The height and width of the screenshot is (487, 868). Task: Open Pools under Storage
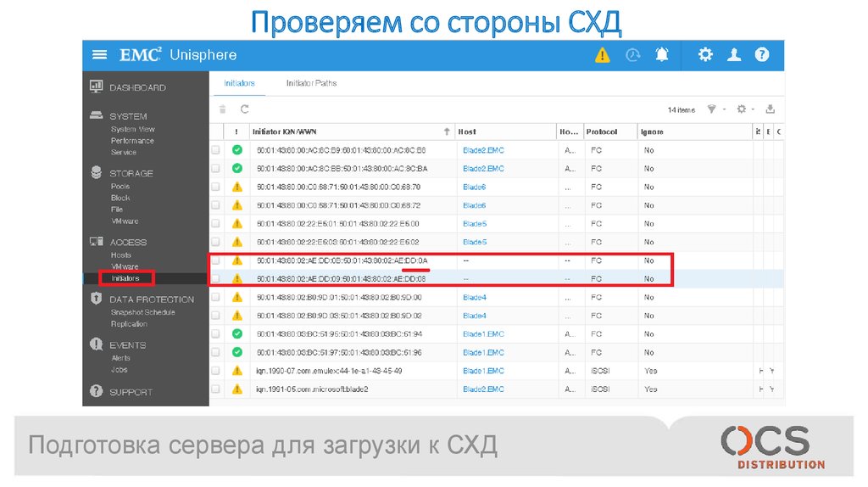click(120, 186)
